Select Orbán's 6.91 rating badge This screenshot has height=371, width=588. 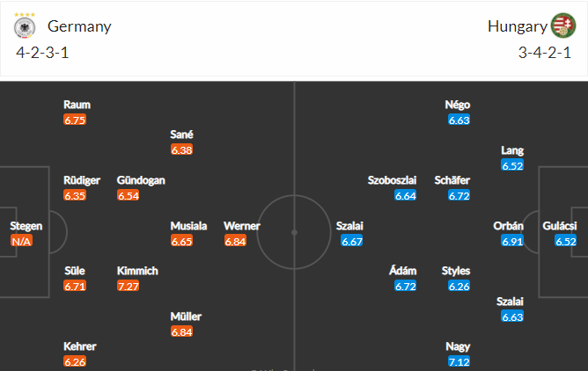click(512, 241)
